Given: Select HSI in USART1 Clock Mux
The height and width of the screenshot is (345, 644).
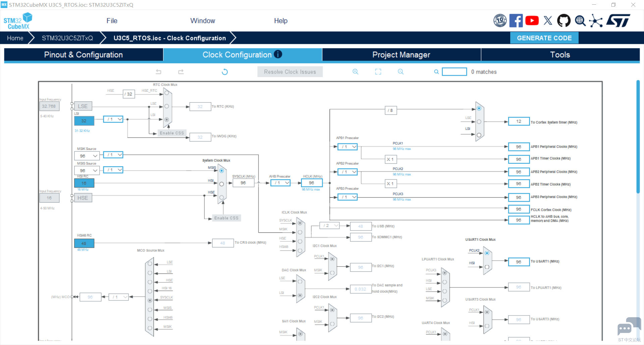Looking at the screenshot, I should pos(487,267).
